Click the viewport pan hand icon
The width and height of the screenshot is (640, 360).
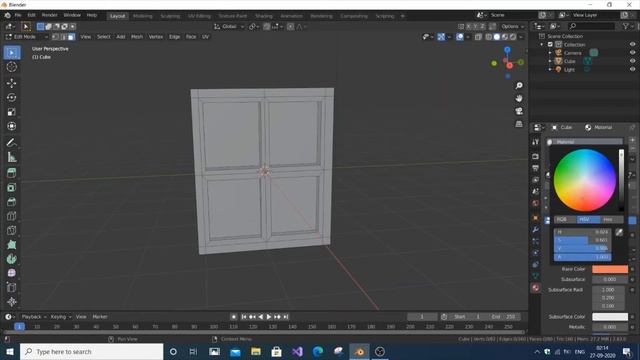[519, 98]
